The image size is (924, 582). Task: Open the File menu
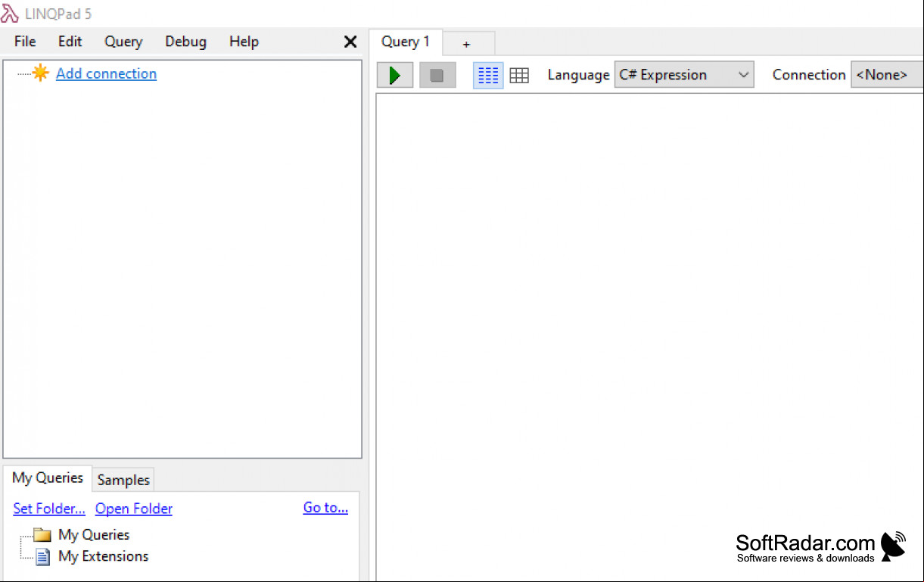[x=25, y=42]
